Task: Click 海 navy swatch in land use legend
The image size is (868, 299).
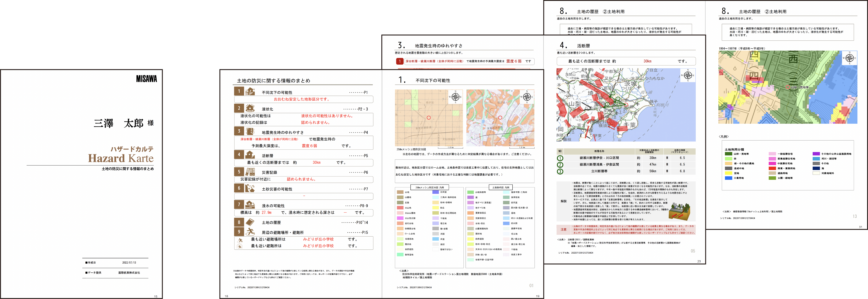Action: tap(816, 168)
